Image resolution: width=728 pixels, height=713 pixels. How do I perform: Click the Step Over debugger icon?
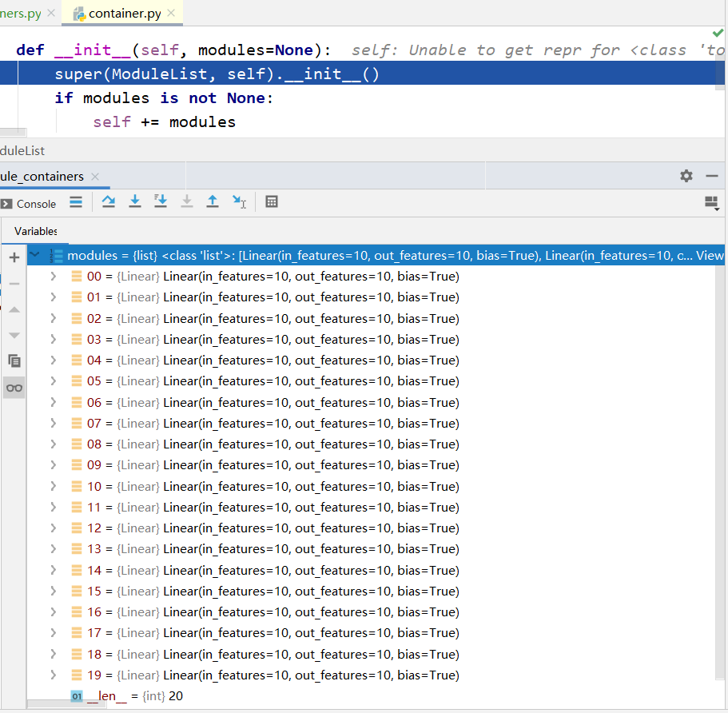pyautogui.click(x=109, y=201)
